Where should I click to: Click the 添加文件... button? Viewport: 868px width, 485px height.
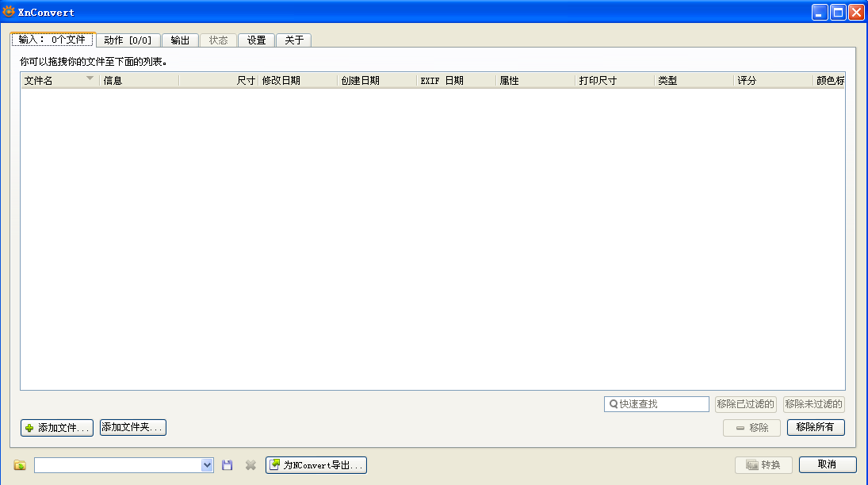(57, 428)
